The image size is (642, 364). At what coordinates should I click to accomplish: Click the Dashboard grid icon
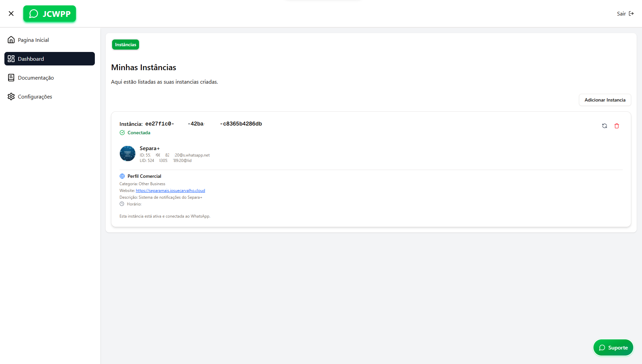[x=11, y=59]
